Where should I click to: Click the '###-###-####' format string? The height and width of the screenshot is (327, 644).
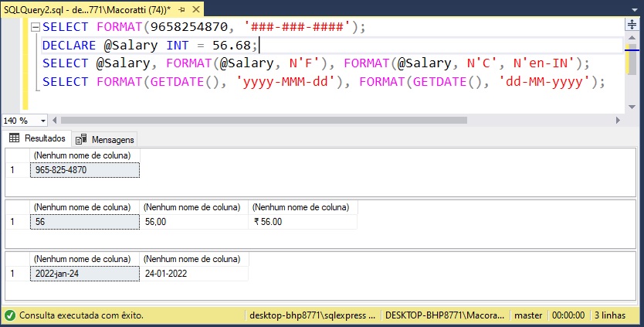297,27
